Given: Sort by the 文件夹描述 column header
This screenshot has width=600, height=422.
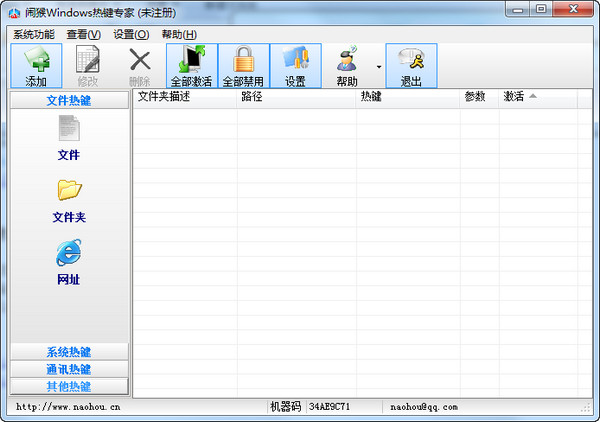Looking at the screenshot, I should pos(185,97).
